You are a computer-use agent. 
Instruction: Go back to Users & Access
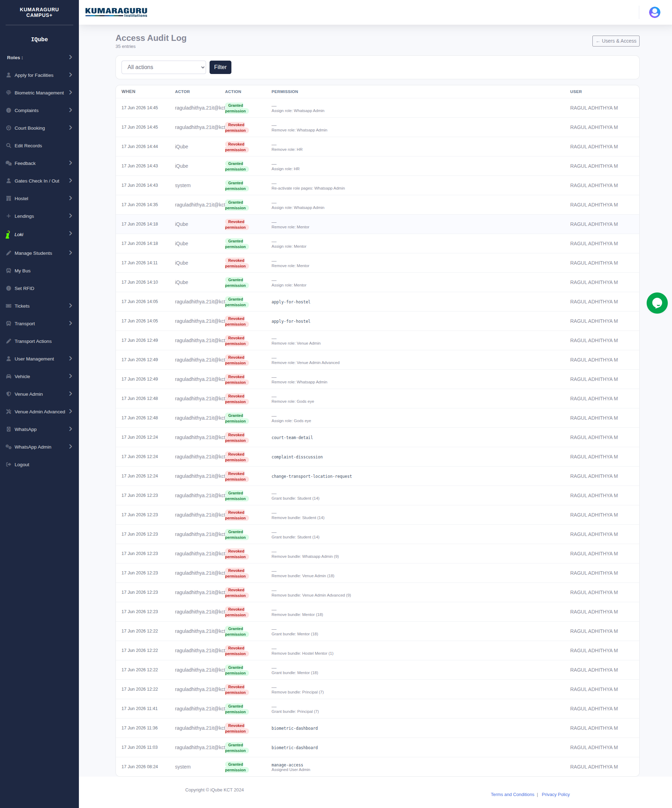click(615, 41)
